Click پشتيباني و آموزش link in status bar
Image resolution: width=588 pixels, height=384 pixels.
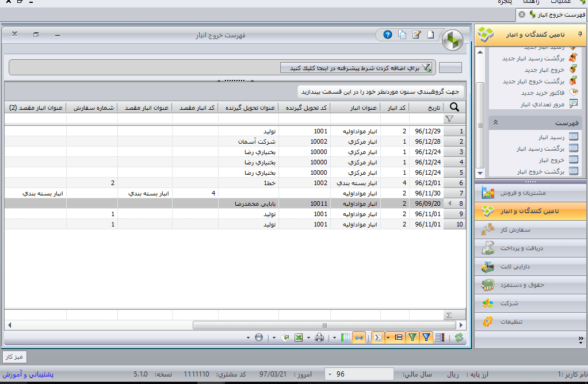point(28,374)
